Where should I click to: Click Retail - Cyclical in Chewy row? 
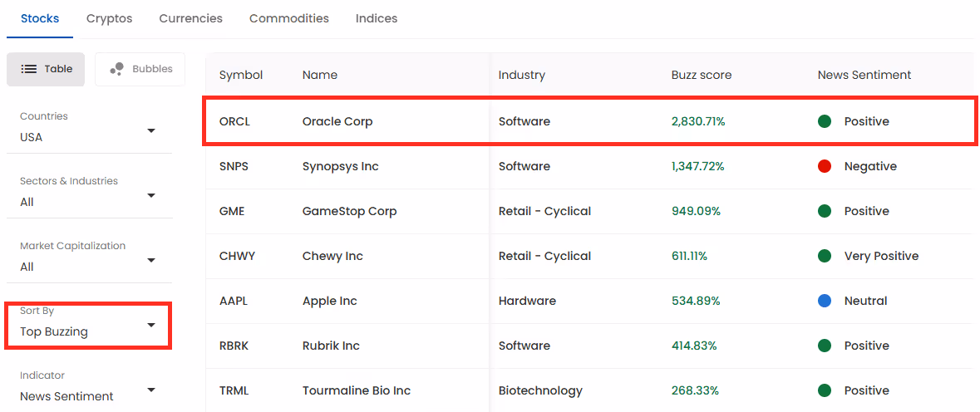click(544, 257)
